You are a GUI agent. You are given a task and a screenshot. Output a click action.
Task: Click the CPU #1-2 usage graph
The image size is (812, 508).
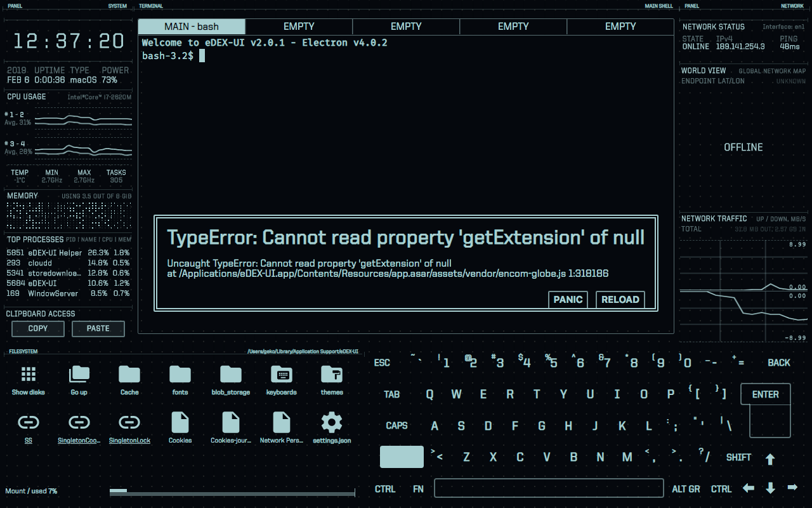point(83,119)
